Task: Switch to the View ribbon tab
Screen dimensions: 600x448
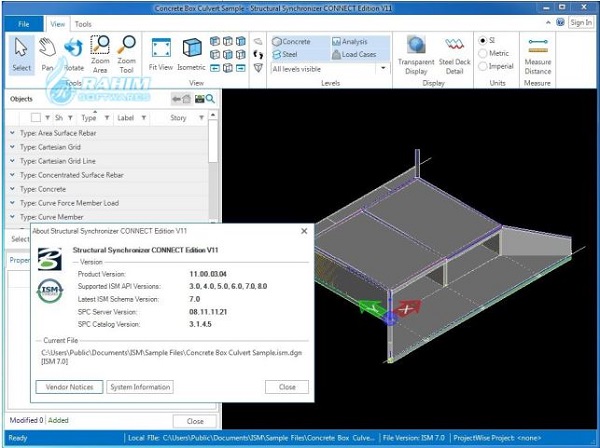Action: pos(58,24)
